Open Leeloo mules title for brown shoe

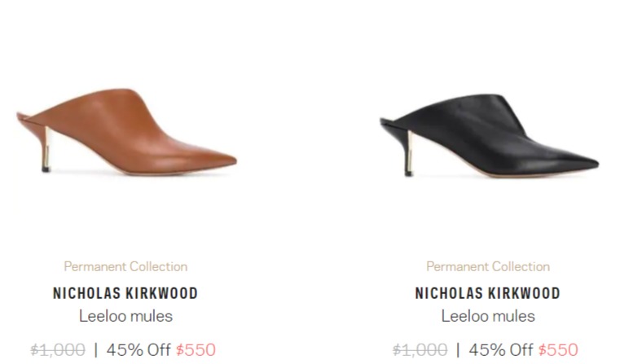coord(125,316)
